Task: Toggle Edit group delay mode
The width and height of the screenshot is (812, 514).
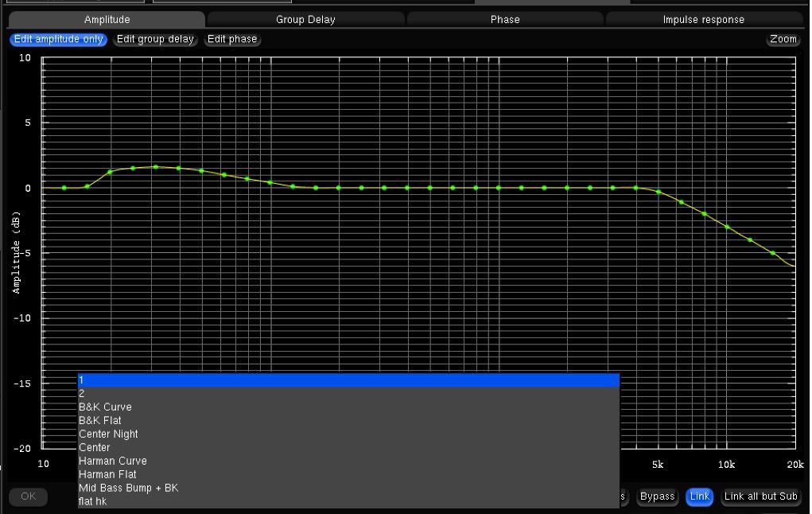Action: (155, 39)
